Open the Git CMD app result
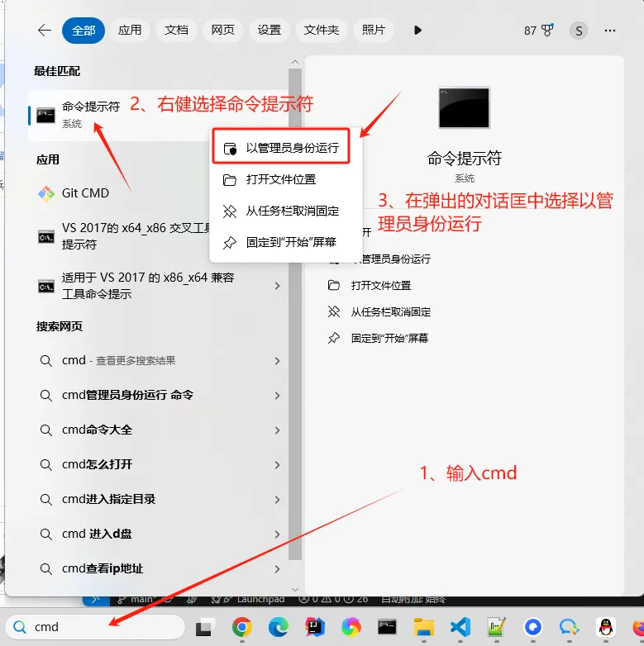This screenshot has height=646, width=644. tap(85, 192)
